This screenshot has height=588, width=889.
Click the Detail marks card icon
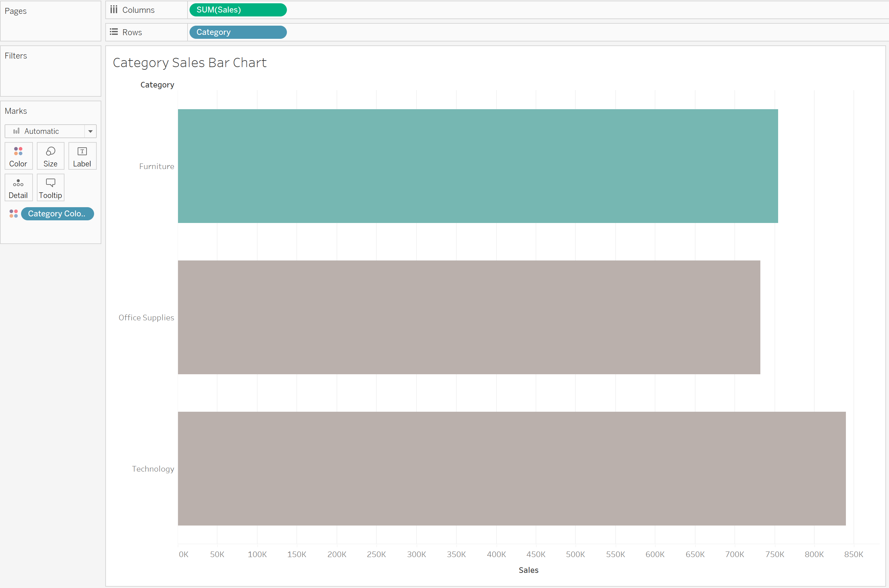tap(18, 183)
